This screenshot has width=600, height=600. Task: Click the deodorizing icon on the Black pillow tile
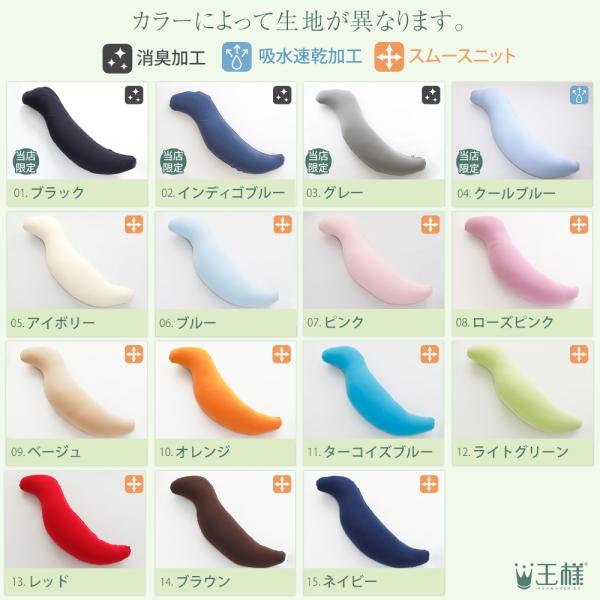[x=134, y=95]
